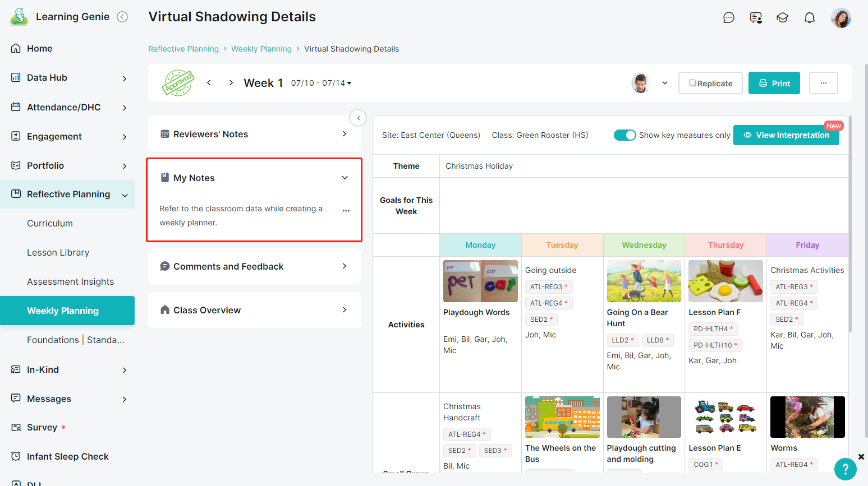Viewport: 868px width, 486px height.
Task: Click the LLD8 measure tag on Wednesday
Action: click(x=658, y=340)
